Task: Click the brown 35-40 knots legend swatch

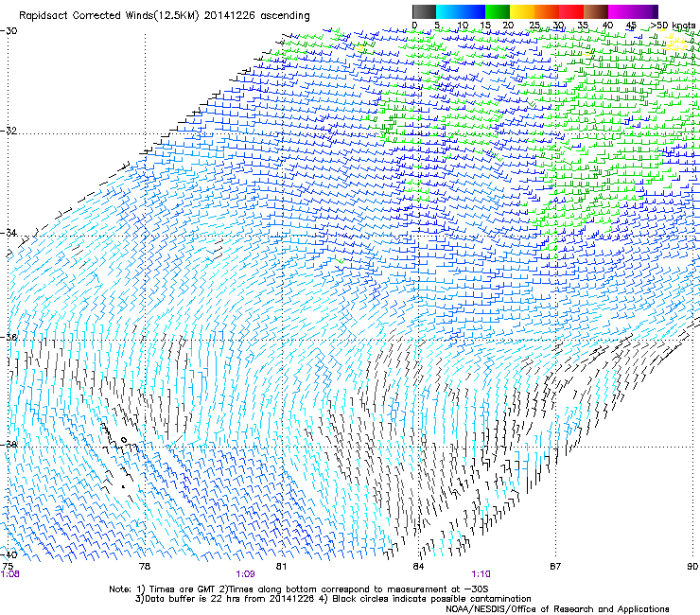Action: [596, 11]
